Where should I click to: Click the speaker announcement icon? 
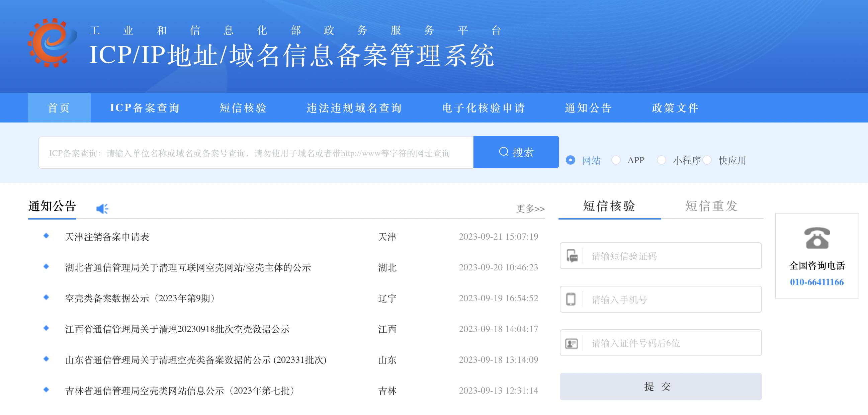(102, 209)
